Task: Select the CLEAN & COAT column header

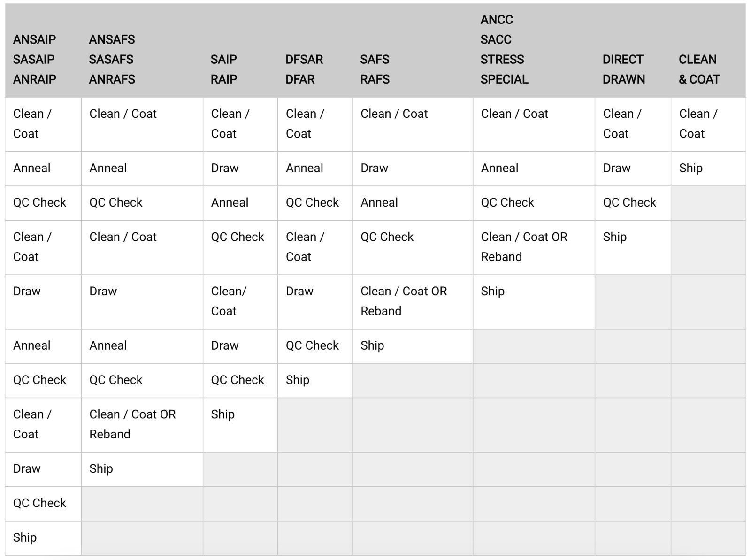Action: click(x=699, y=69)
